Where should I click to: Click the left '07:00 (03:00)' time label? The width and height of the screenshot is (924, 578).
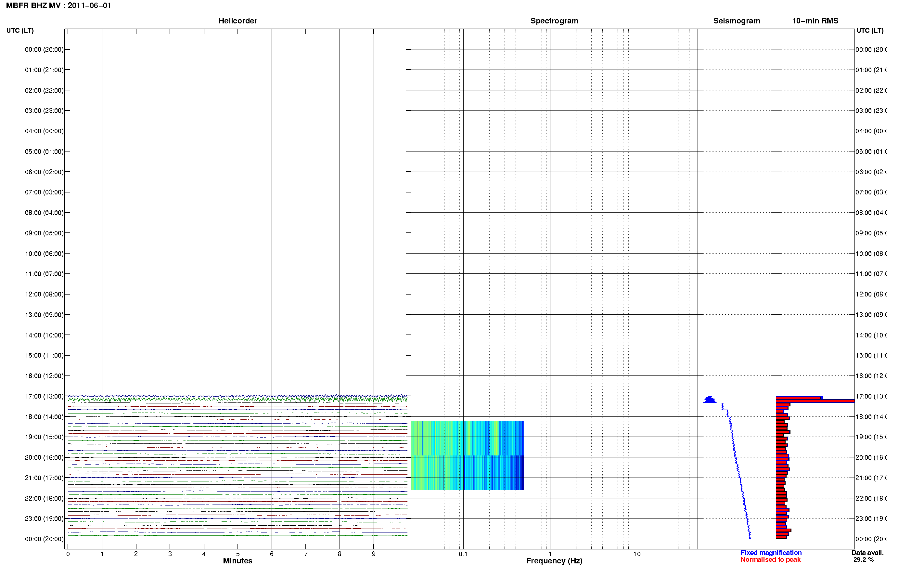(44, 192)
